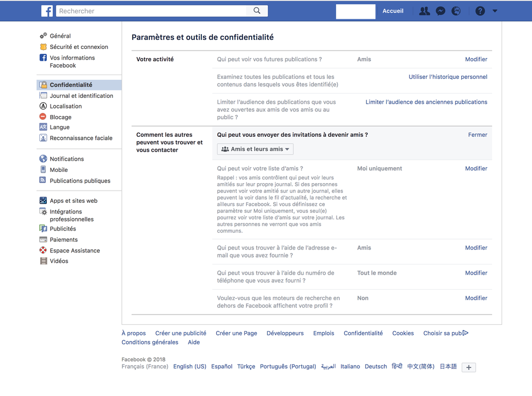Click Modifier for adresse e-mail setting

[476, 247]
